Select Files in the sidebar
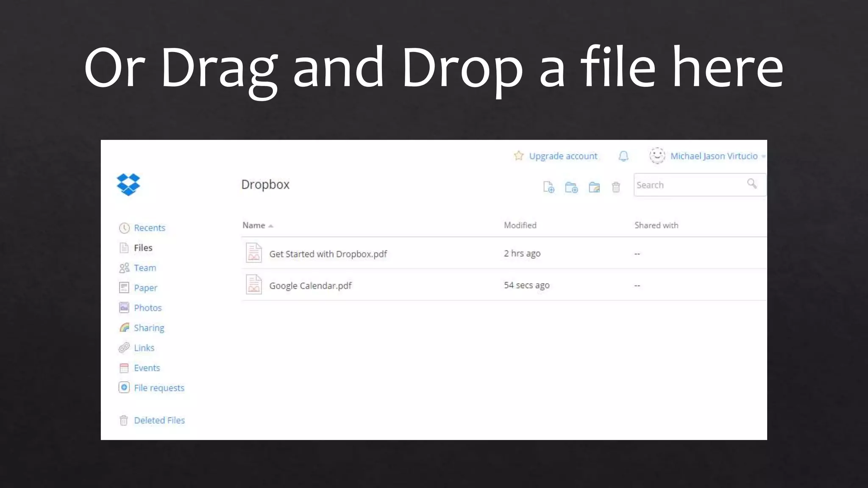The image size is (868, 488). tap(143, 248)
